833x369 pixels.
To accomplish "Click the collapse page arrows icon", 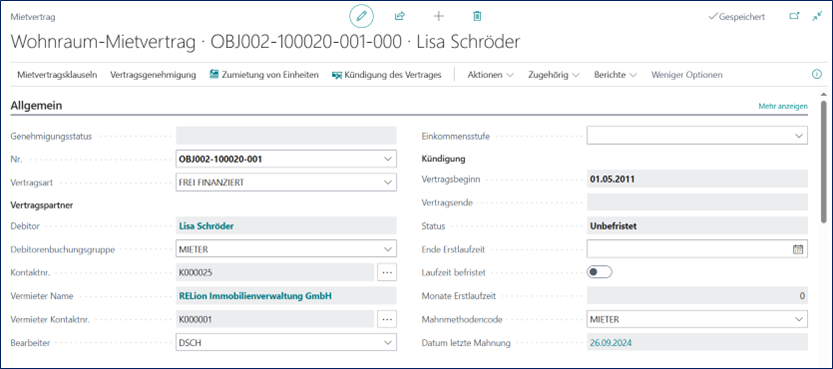I will (x=817, y=16).
